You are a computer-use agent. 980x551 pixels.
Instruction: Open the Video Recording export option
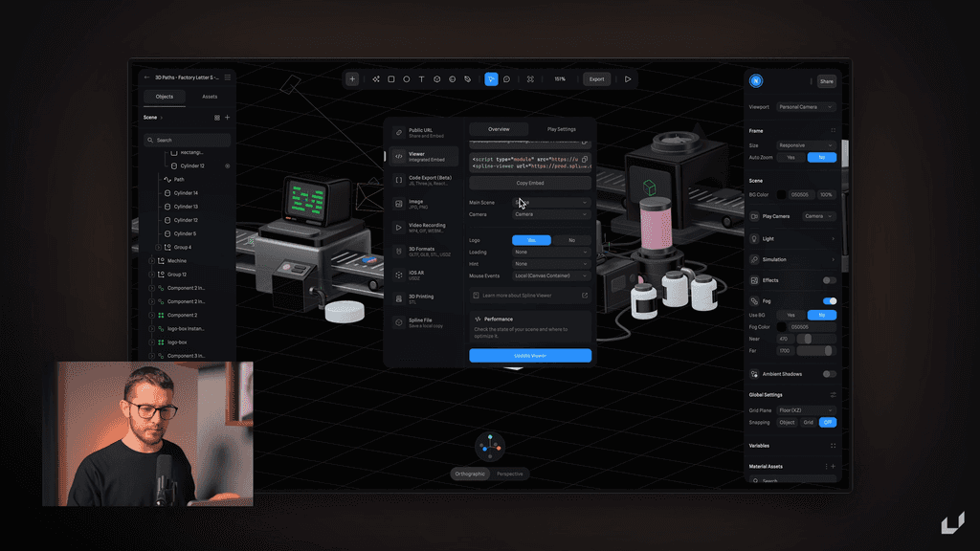pyautogui.click(x=424, y=227)
